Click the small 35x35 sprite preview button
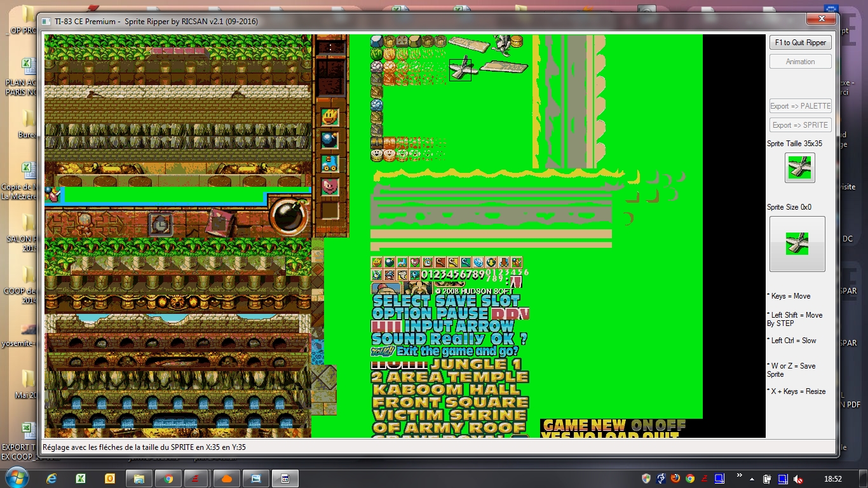 point(800,168)
